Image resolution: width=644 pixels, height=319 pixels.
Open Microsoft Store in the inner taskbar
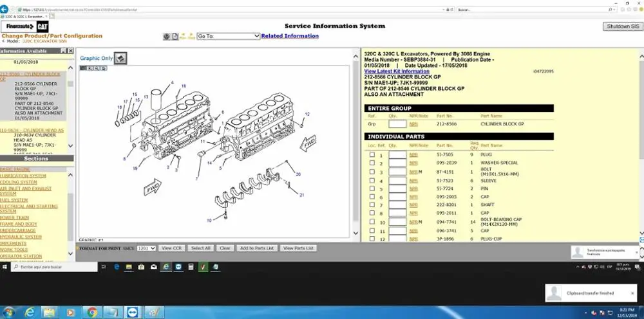click(141, 267)
